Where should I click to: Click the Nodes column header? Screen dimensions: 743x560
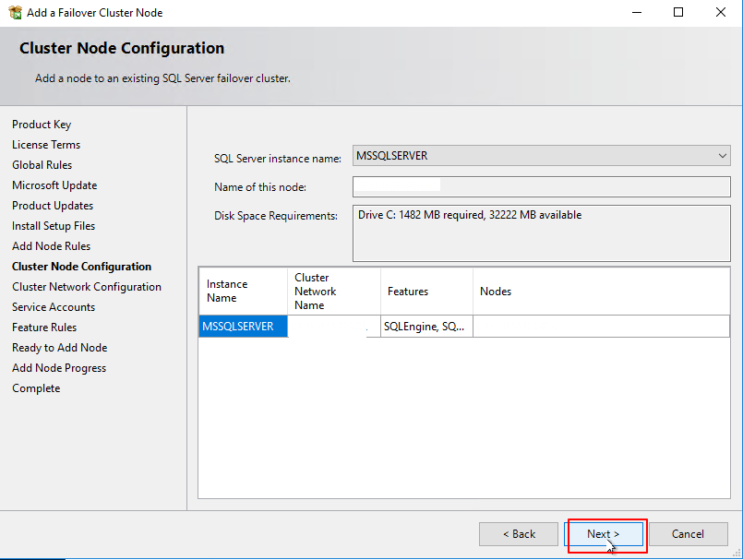click(601, 291)
